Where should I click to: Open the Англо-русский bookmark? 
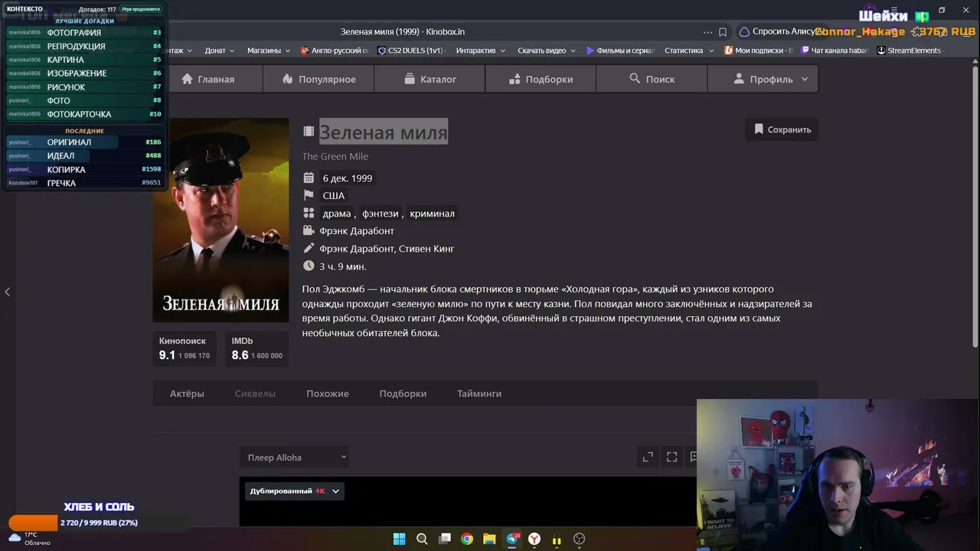coord(335,51)
